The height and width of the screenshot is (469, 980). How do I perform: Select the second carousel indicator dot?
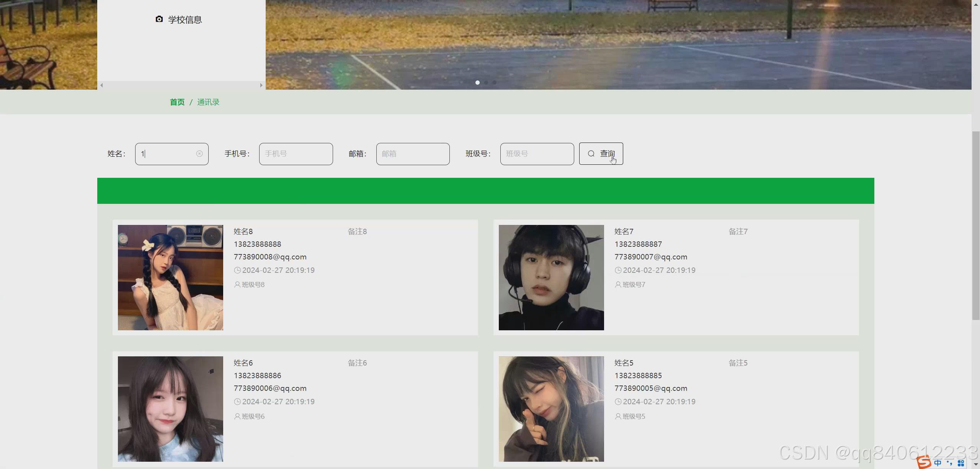point(486,82)
